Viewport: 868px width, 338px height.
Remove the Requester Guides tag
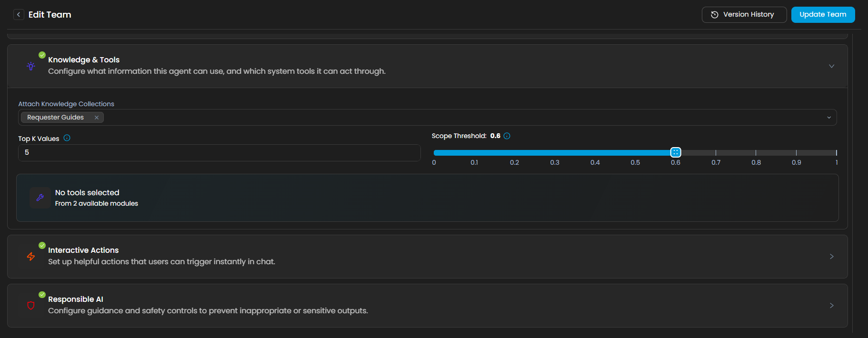click(97, 118)
